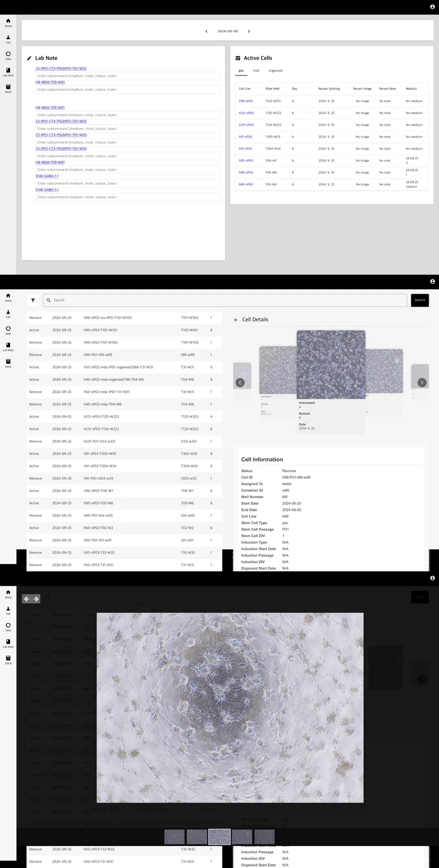Click the account icon above the date bar
The width and height of the screenshot is (439, 868).
coord(433,7)
